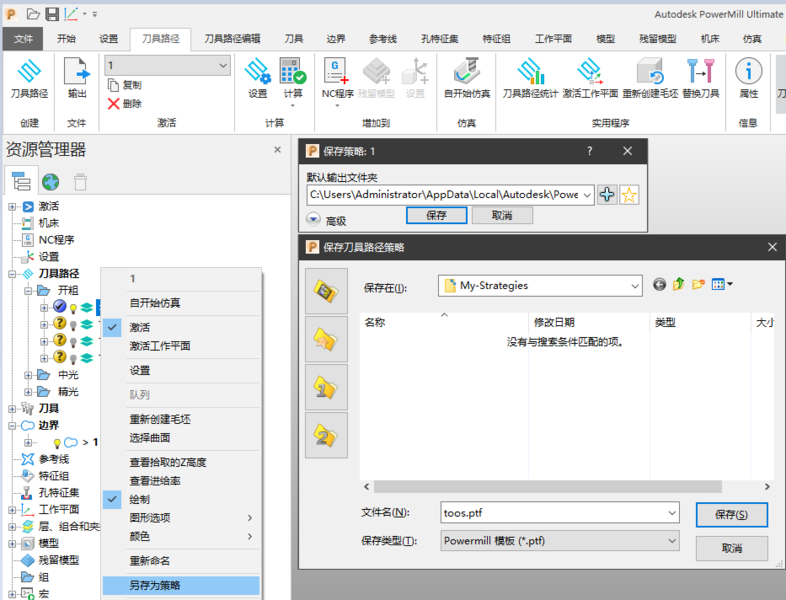This screenshot has width=786, height=600.
Task: Click the 替换刀具 ribbon icon
Action: point(701,73)
